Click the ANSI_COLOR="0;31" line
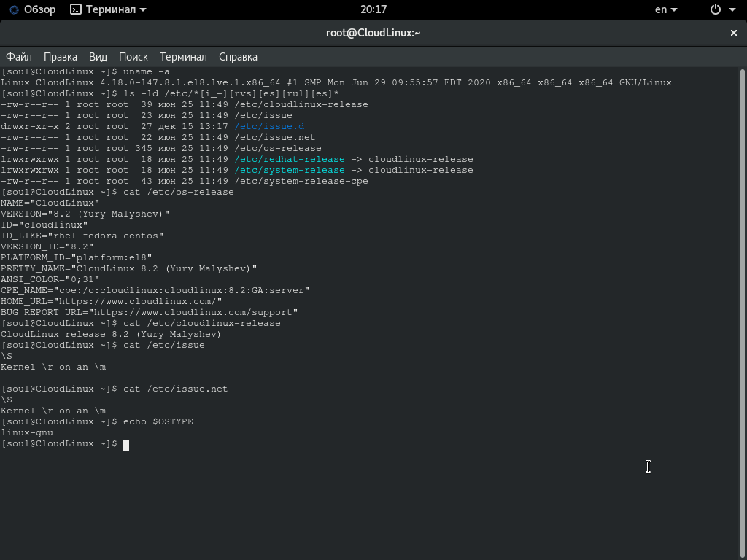 50,279
